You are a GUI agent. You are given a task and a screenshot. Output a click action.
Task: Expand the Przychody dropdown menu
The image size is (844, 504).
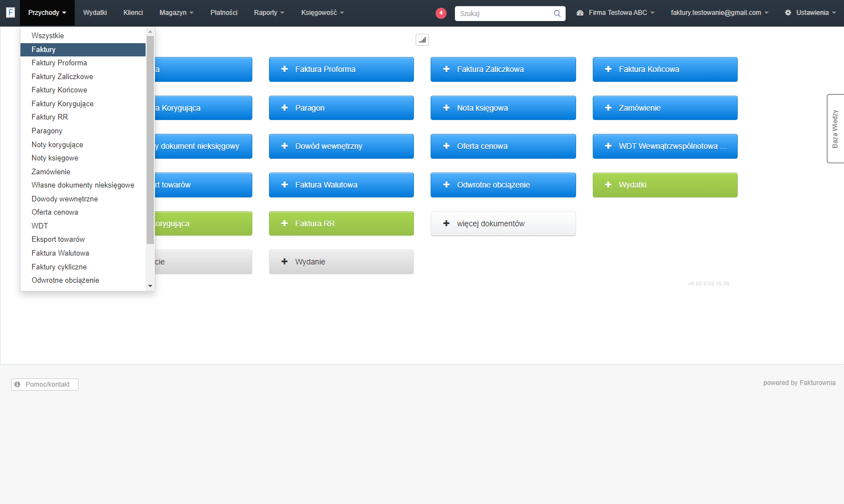(47, 13)
